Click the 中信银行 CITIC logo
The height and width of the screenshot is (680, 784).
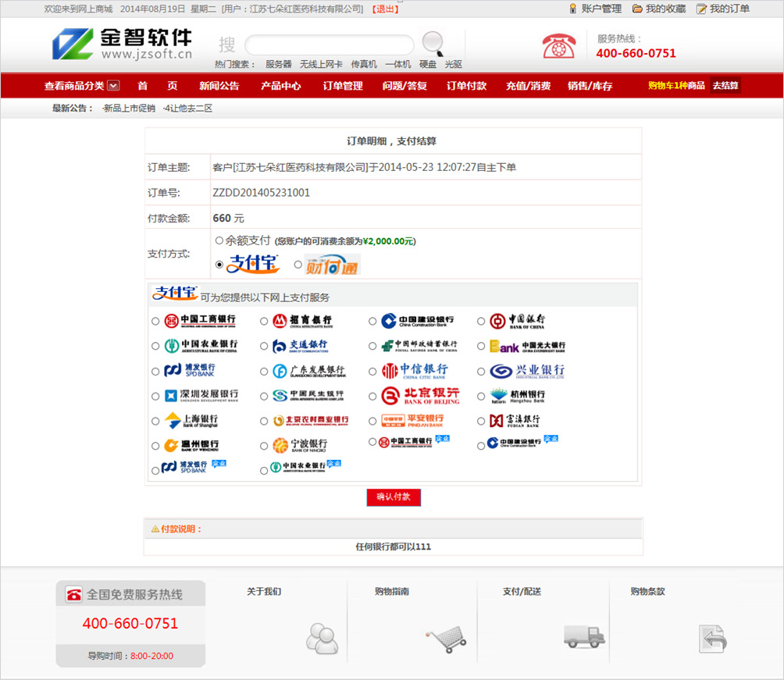tap(415, 371)
